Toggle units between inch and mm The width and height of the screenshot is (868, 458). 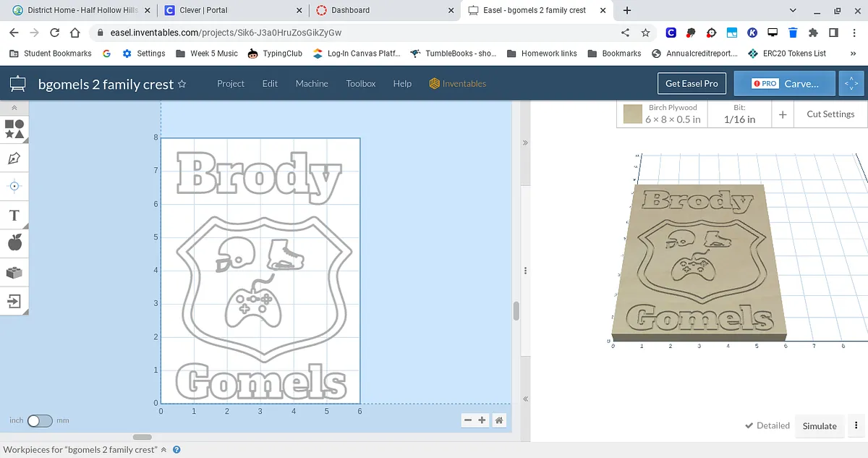point(40,420)
